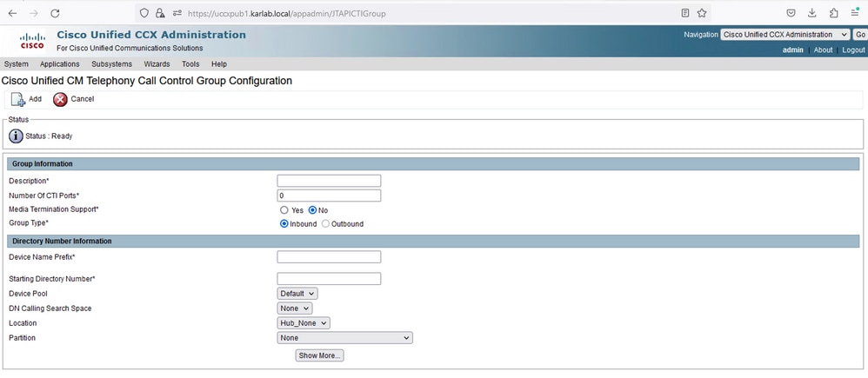Open the browser downloads icon
This screenshot has height=378, width=868.
click(x=812, y=13)
